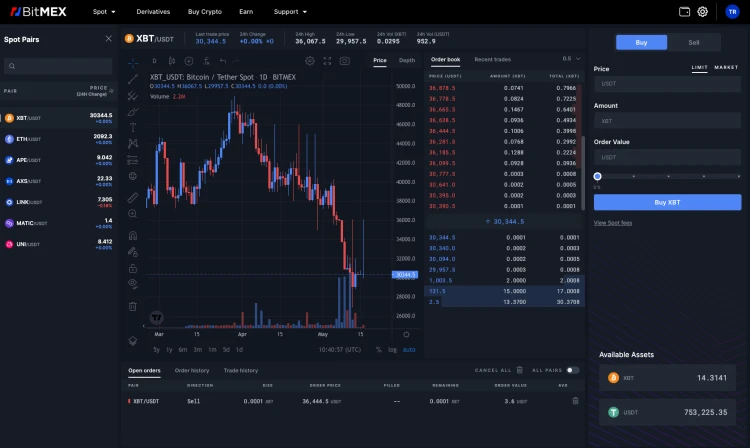
Task: Select the ruler measure tool
Action: (x=133, y=197)
